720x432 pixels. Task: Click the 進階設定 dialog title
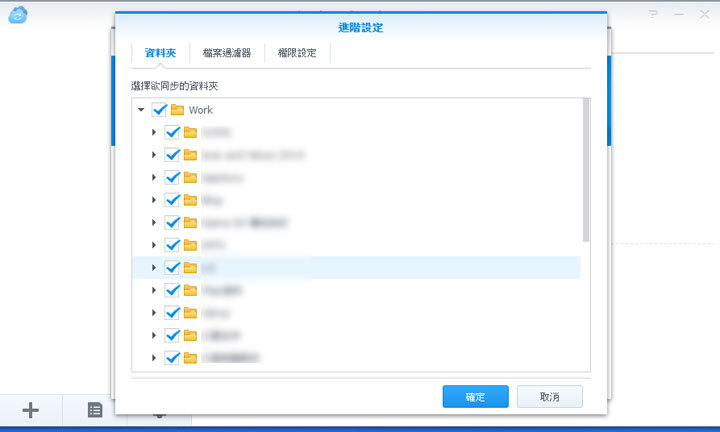[x=360, y=28]
